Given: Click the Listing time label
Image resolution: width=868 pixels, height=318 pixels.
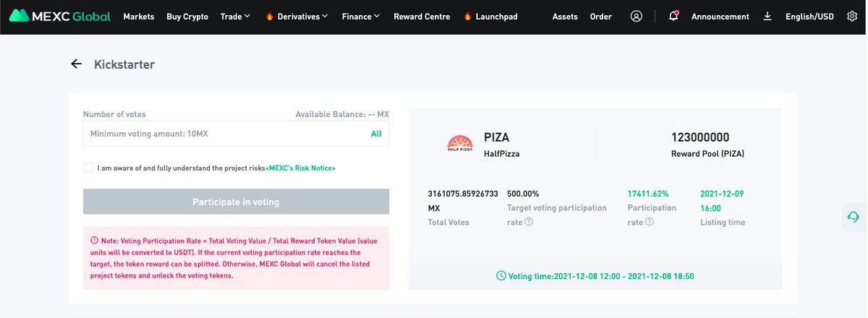Looking at the screenshot, I should (723, 223).
